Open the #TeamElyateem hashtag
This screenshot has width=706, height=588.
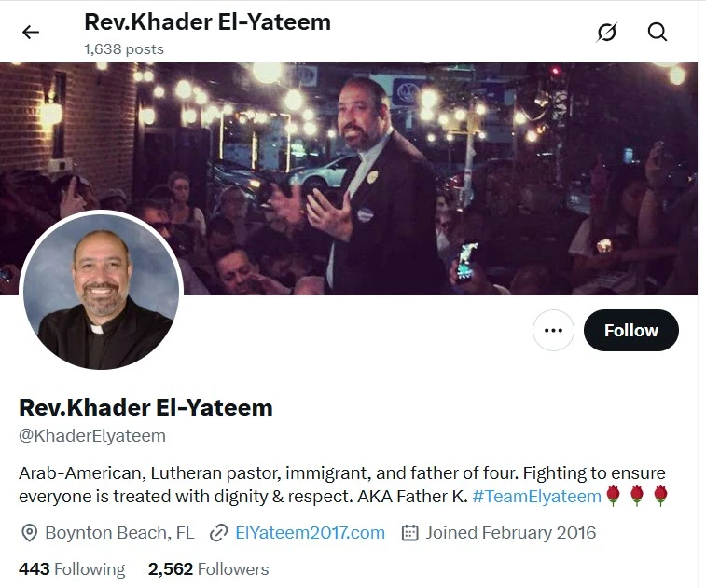pos(536,497)
